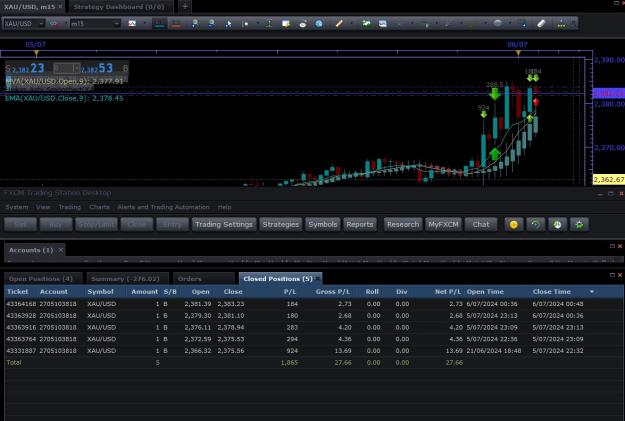Viewport: 625px width, 421px height.
Task: Select ticket row 43363928
Action: (313, 316)
